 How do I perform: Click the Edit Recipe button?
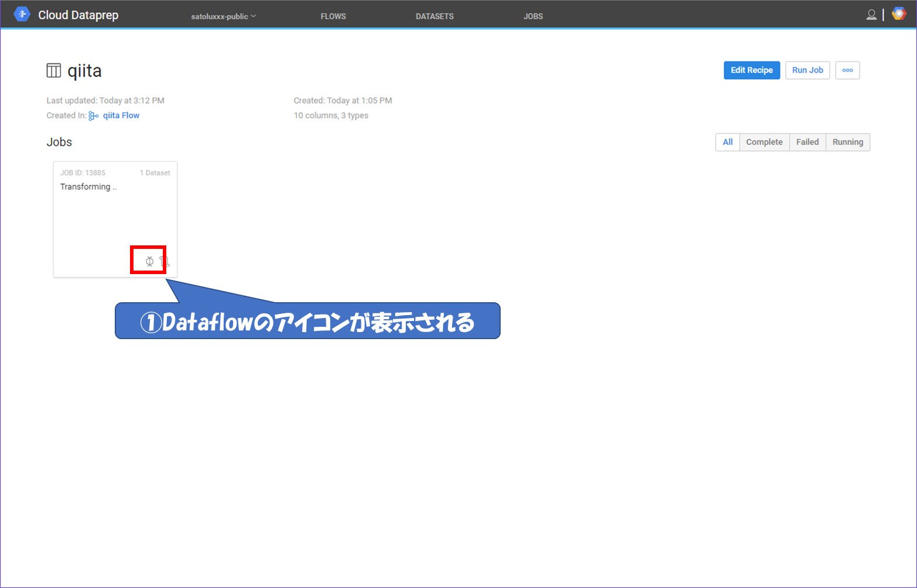(x=752, y=70)
